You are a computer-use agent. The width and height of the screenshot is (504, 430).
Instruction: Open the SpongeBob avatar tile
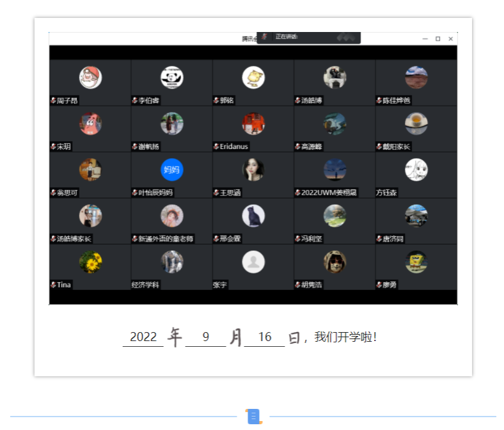[x=416, y=262]
